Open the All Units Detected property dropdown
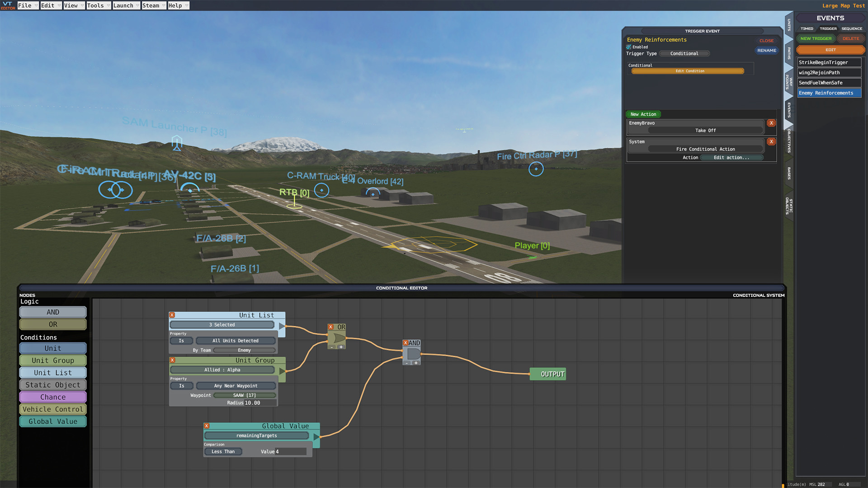 click(x=236, y=340)
